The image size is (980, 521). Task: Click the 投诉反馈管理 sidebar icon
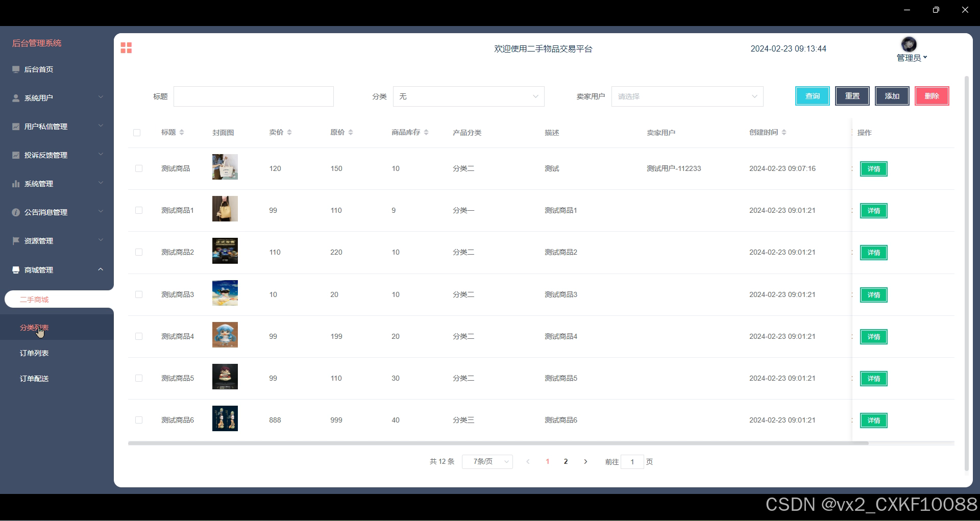pos(16,155)
